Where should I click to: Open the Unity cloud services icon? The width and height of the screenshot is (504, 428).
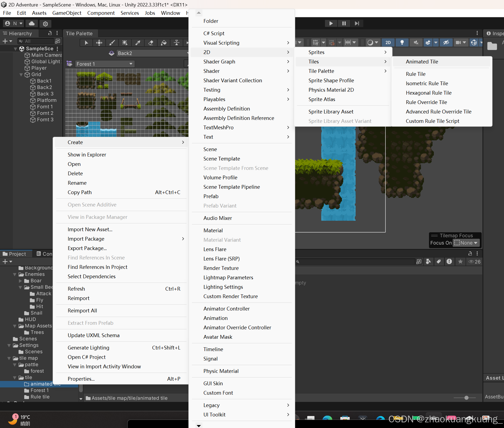coord(31,23)
